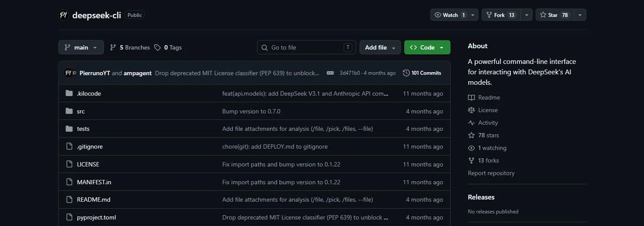Click the MANIFEST.in file icon

tap(69, 182)
